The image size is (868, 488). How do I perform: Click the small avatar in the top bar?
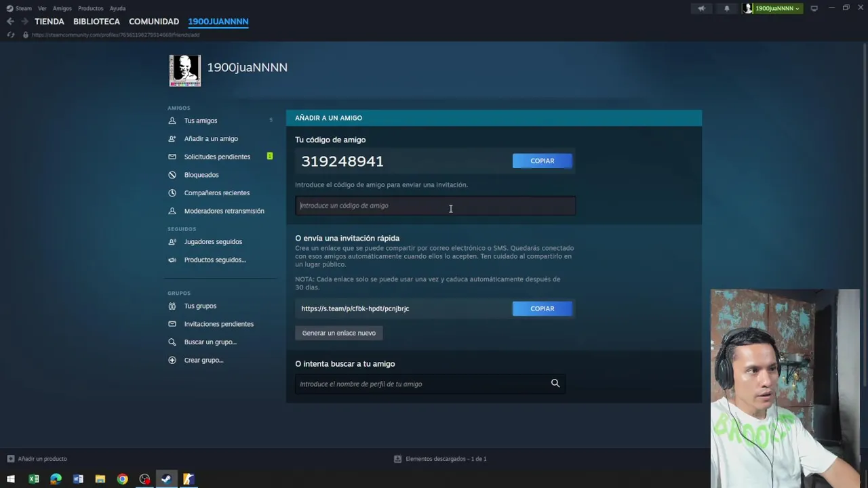(749, 8)
